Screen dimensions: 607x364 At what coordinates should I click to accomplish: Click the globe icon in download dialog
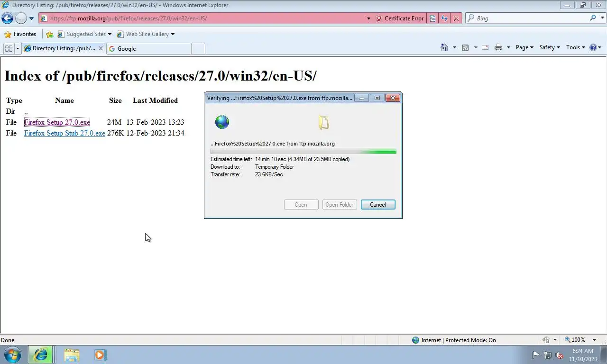click(222, 122)
